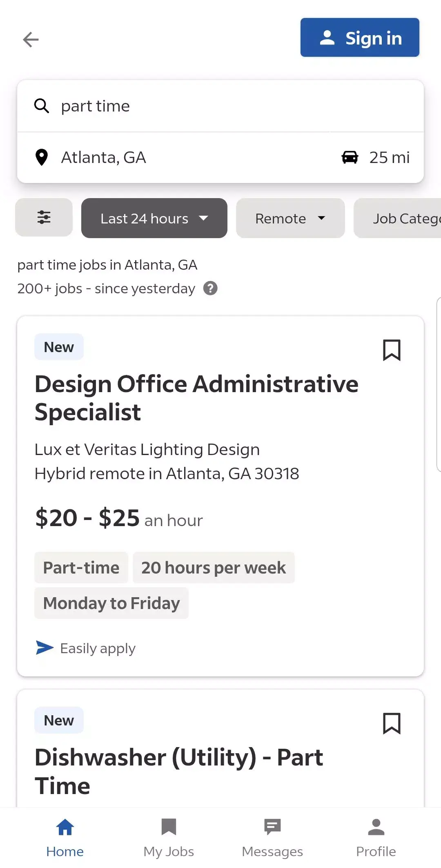Adjust the 25 mi distance radius
Screen dimensions: 441x868
[x=389, y=158]
